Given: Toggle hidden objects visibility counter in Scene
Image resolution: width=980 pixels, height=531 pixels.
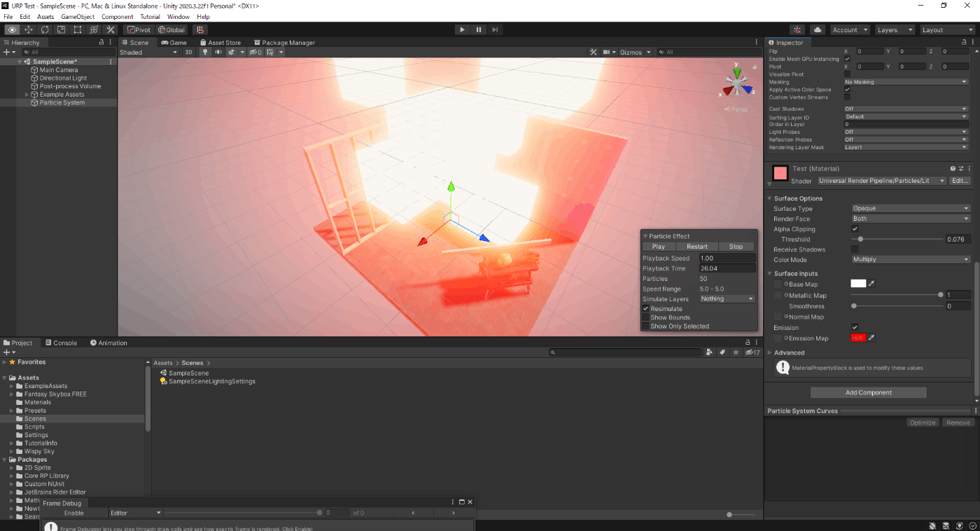Looking at the screenshot, I should point(255,53).
